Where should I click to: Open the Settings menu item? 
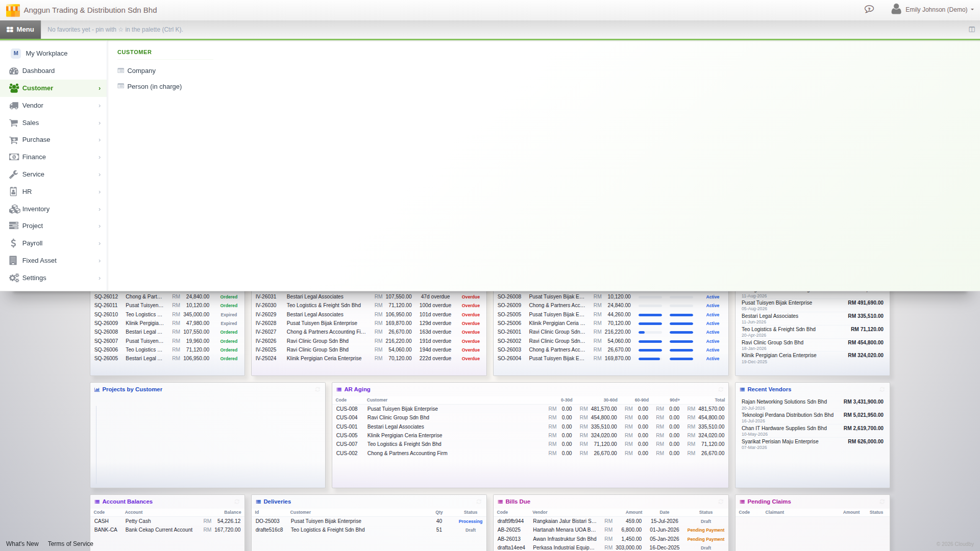point(54,278)
